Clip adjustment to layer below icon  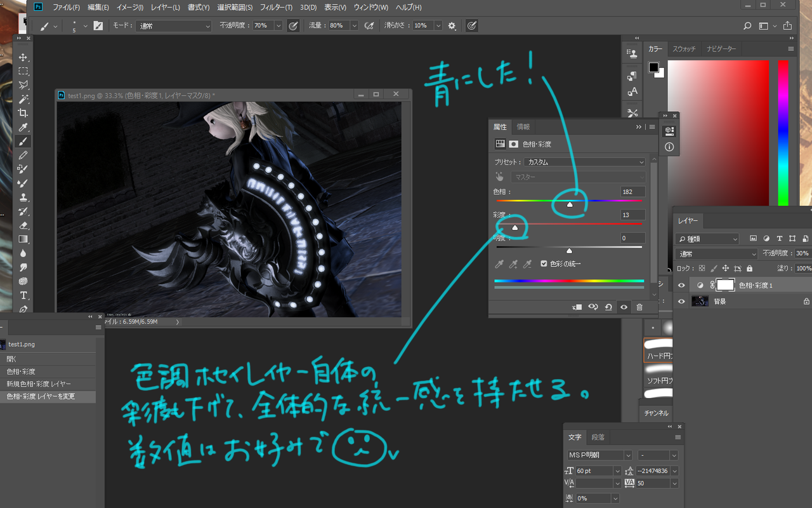577,307
